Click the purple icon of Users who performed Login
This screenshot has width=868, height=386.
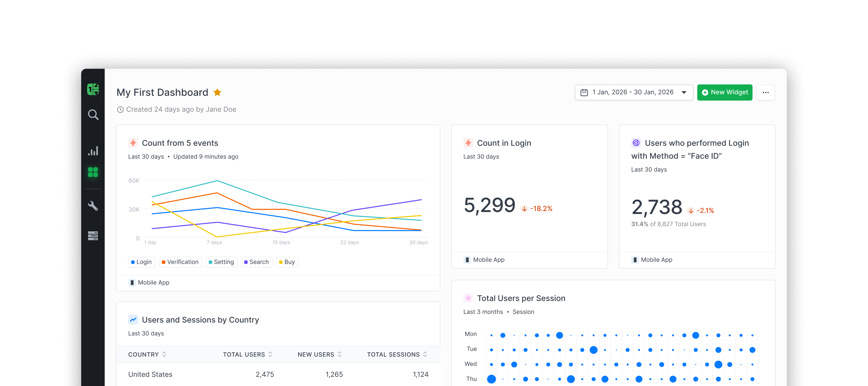coord(636,143)
